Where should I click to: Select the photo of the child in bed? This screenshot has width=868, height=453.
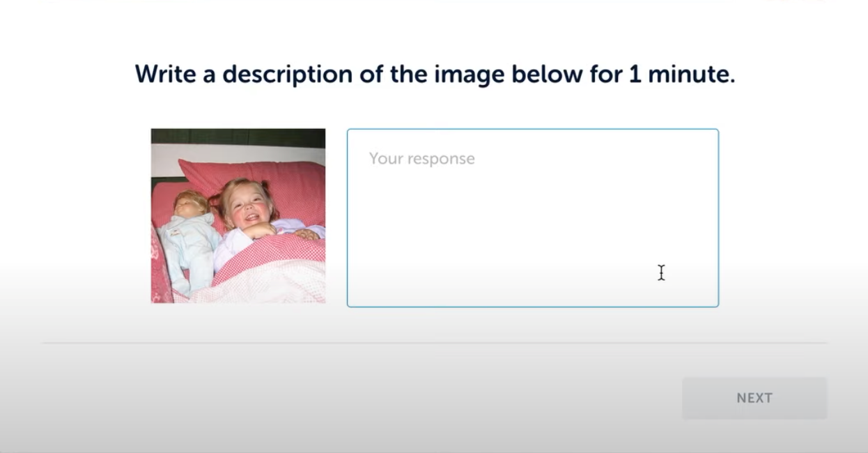238,215
